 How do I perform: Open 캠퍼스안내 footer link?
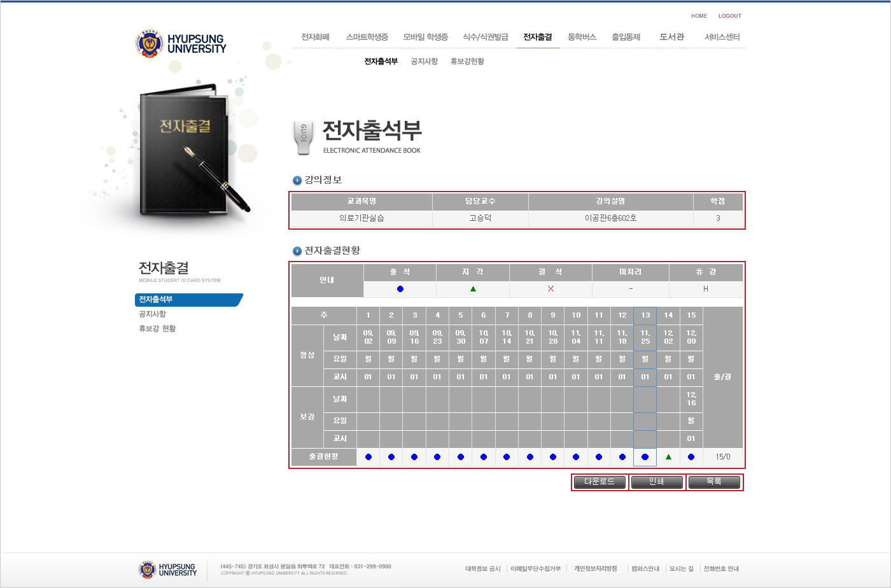pyautogui.click(x=645, y=569)
